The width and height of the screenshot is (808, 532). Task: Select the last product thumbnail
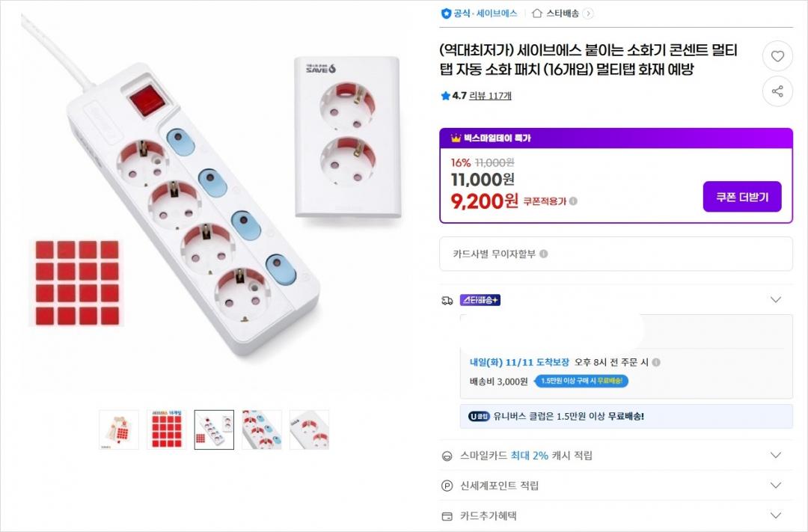pos(309,429)
